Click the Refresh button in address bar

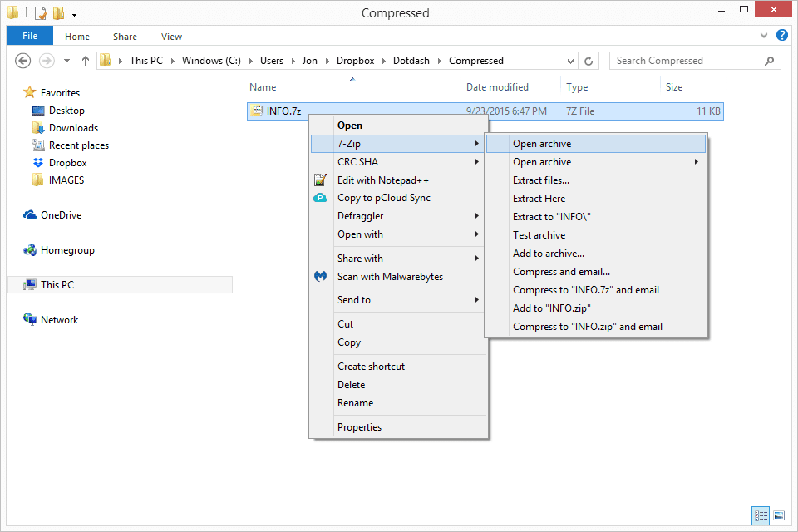(x=589, y=61)
